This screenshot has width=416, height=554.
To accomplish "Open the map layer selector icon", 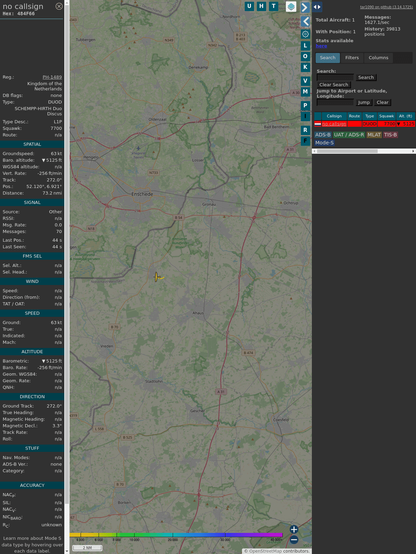I will click(291, 6).
